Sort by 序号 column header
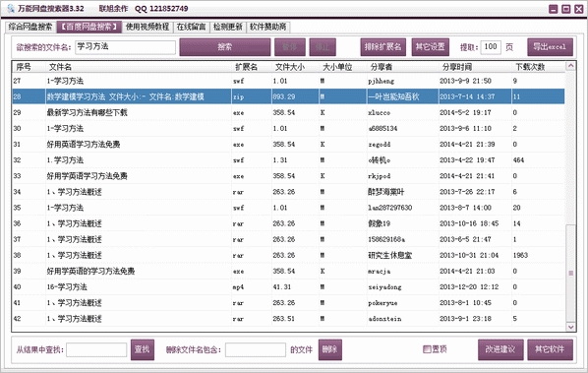 click(24, 67)
